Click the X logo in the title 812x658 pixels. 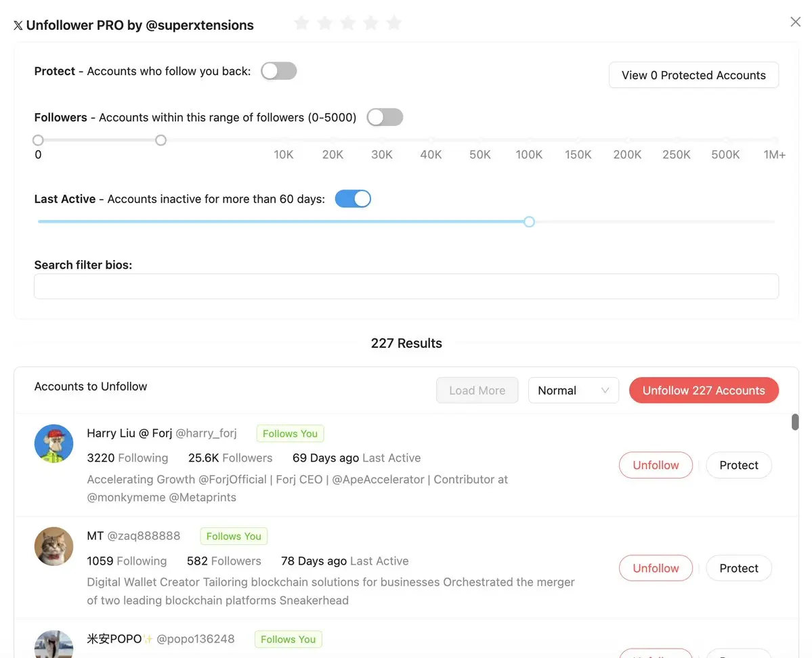pyautogui.click(x=18, y=26)
